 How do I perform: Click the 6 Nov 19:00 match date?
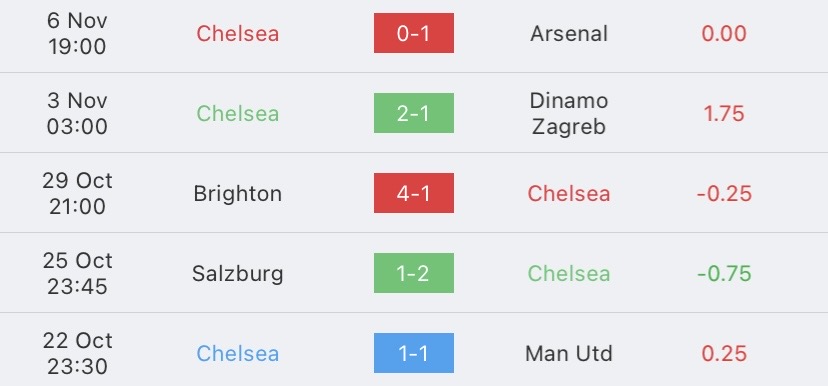pyautogui.click(x=77, y=34)
